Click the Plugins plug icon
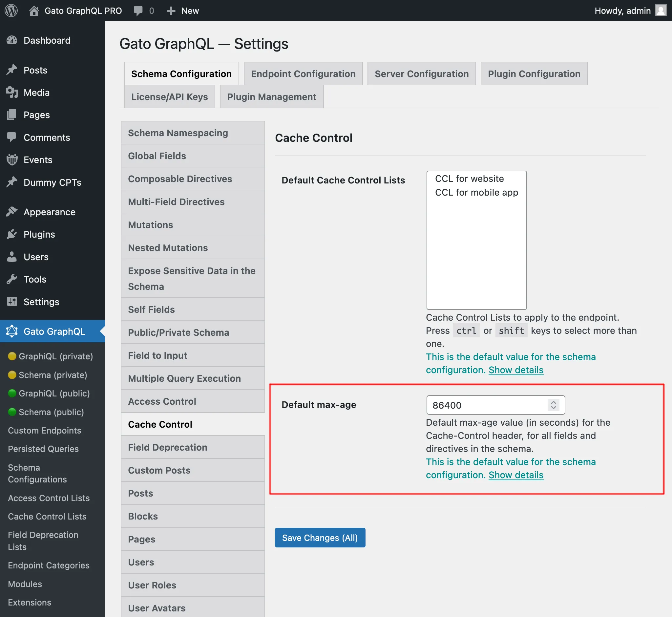 (12, 234)
